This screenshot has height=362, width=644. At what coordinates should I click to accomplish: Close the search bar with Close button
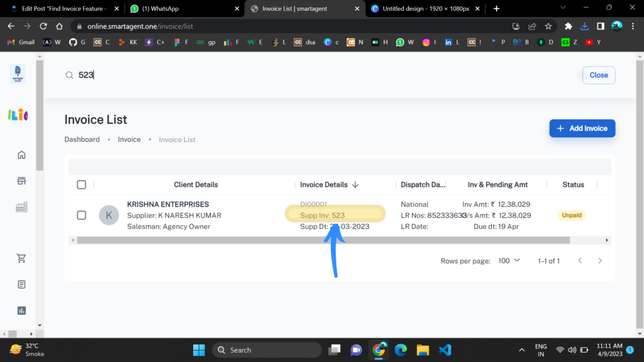[598, 75]
